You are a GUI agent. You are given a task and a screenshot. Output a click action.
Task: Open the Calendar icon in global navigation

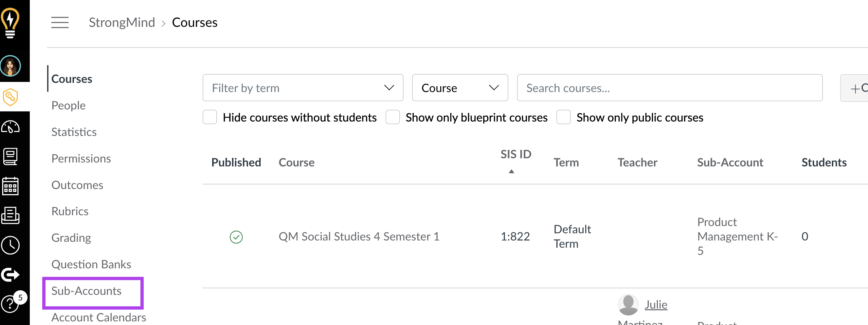click(x=10, y=186)
